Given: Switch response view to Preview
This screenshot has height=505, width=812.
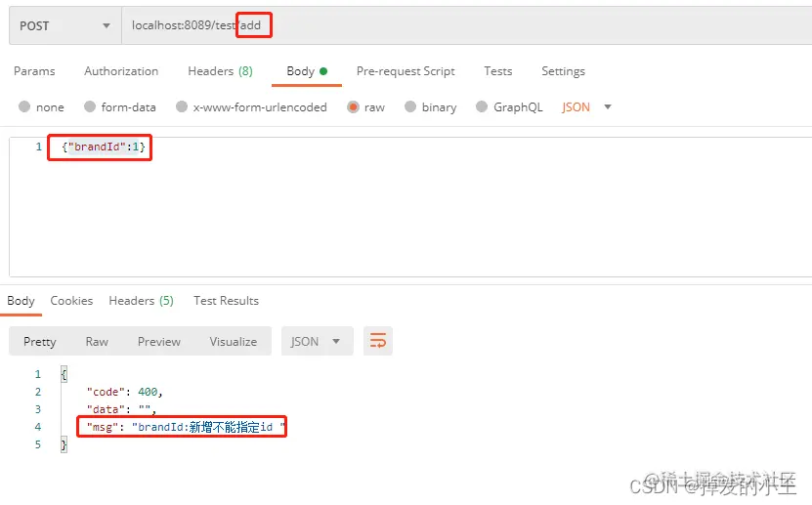Looking at the screenshot, I should (159, 342).
